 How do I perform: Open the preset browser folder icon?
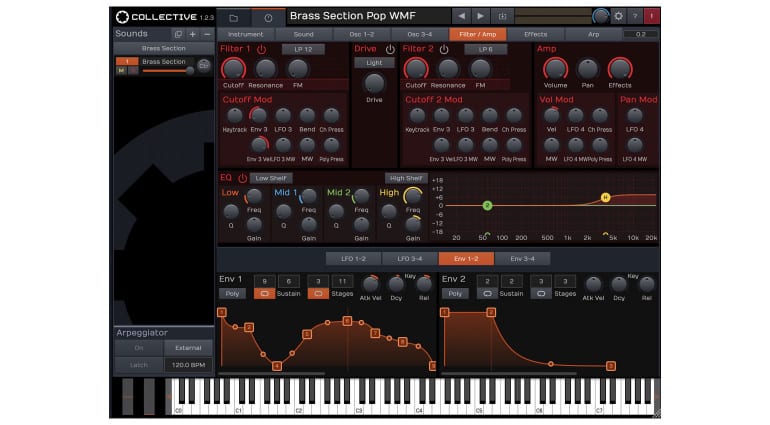click(234, 18)
